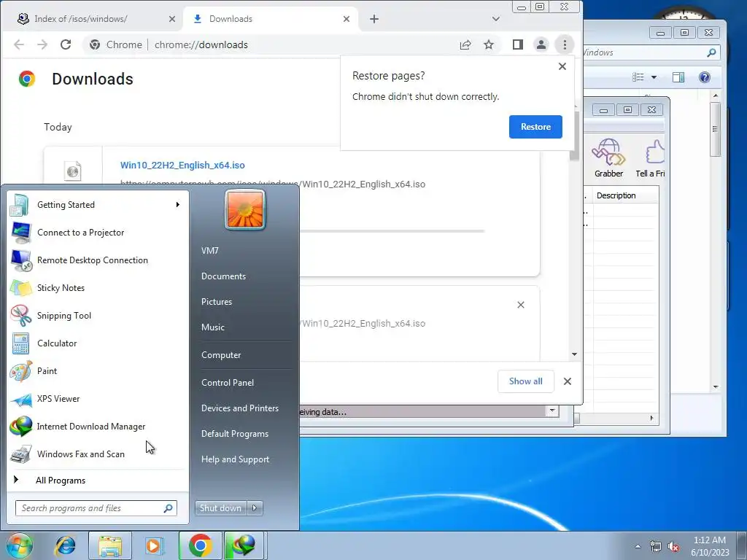The image size is (747, 560).
Task: Open Windows Explorer from taskbar
Action: tap(110, 545)
